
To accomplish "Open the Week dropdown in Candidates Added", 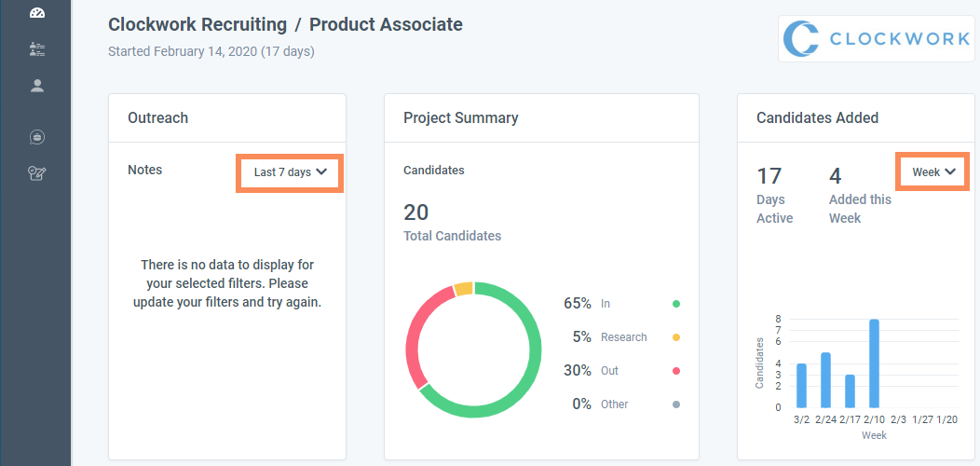I will click(x=933, y=172).
